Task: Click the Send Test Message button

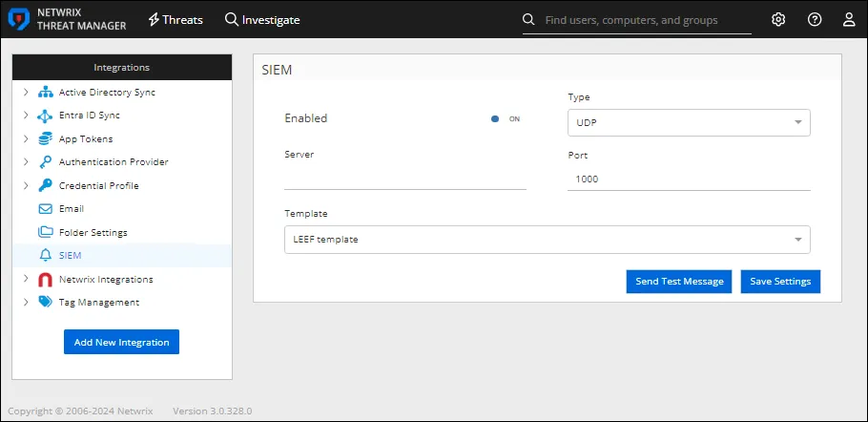Action: (x=679, y=282)
